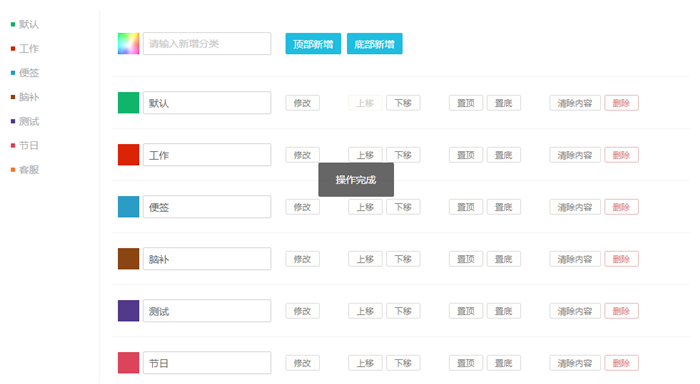This screenshot has width=700, height=384.
Task: Click 删除 in the 测试 row
Action: [x=621, y=311]
